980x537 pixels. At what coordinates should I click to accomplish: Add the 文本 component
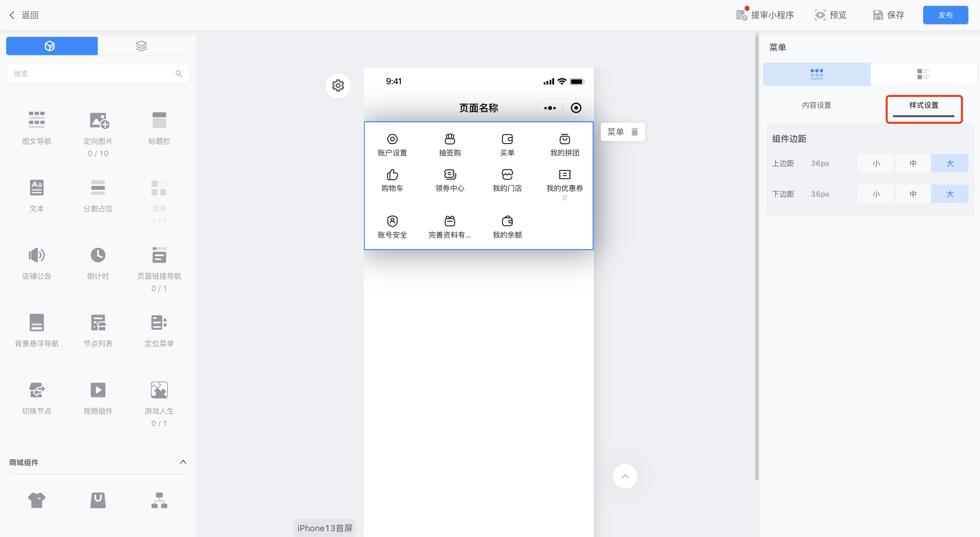[x=36, y=195]
